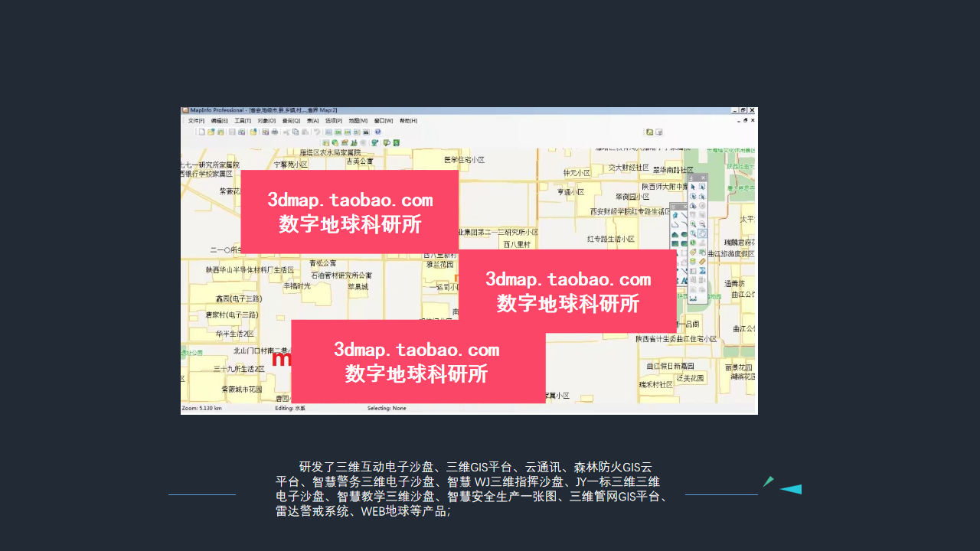Screen dimensions: 980x551
Task: Click the blue Help question-mark icon
Action: (x=377, y=132)
